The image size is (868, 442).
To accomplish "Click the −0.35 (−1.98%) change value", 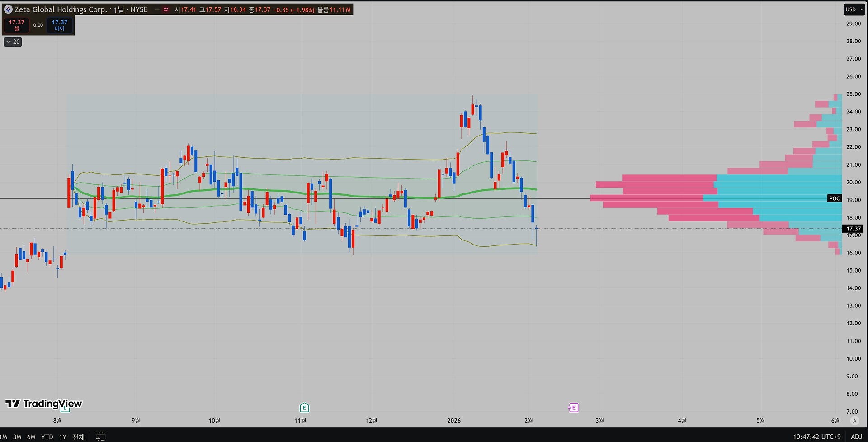I will 294,9.
